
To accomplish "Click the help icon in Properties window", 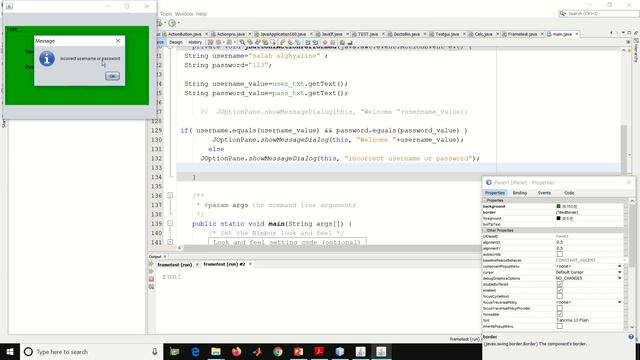I will coord(631,337).
